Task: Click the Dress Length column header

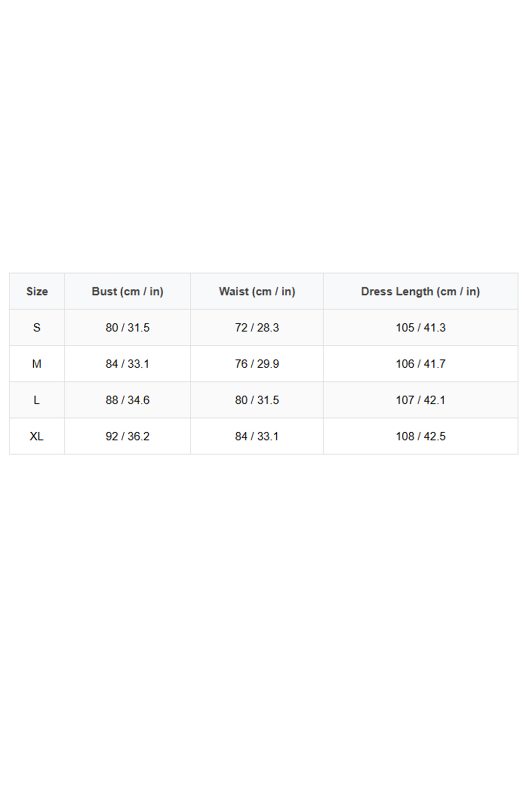Action: (421, 291)
